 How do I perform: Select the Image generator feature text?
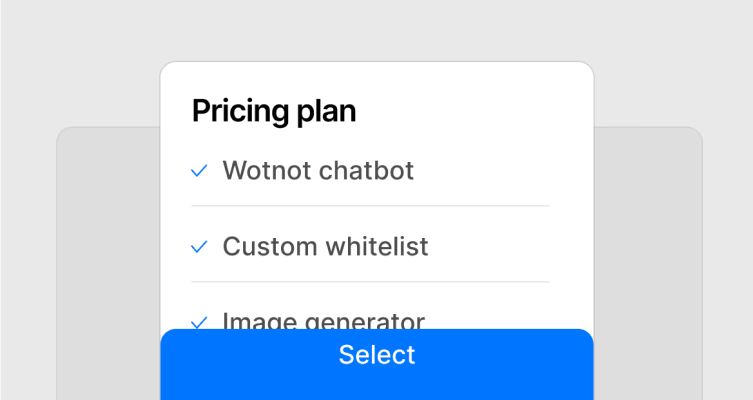pyautogui.click(x=324, y=320)
